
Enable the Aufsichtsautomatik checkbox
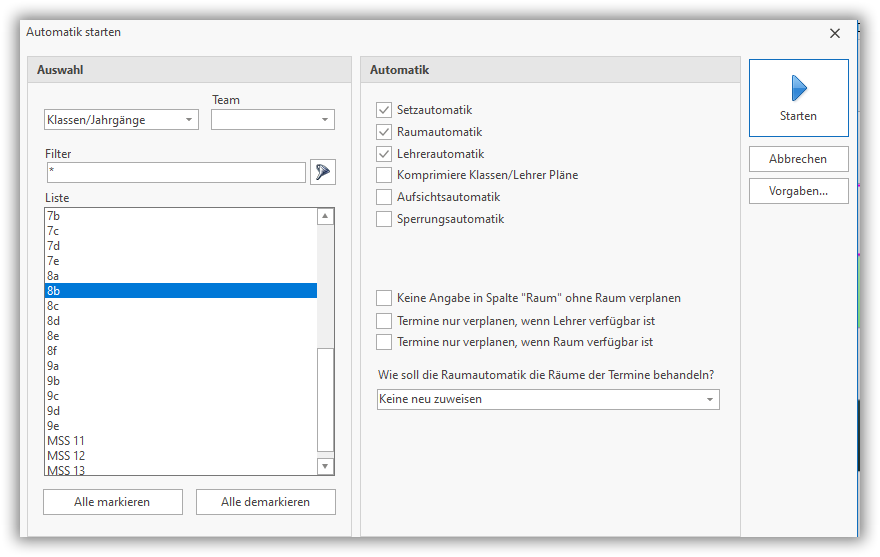pos(384,197)
